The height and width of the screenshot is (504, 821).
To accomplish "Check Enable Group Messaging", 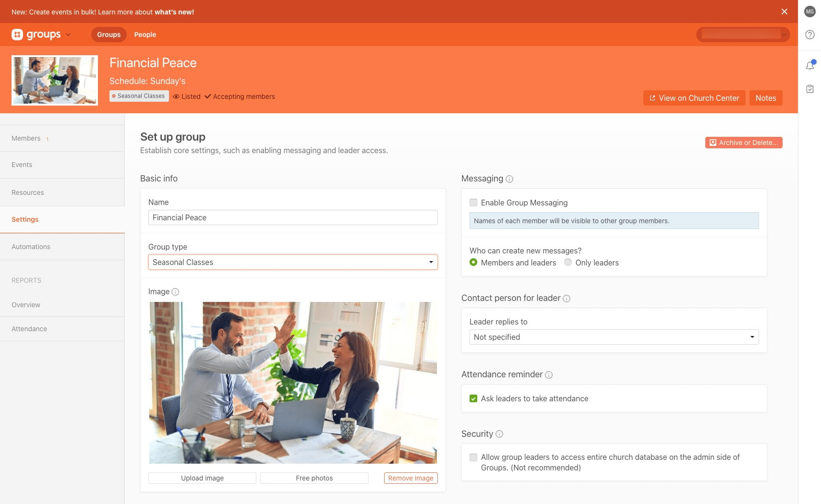I will point(473,203).
